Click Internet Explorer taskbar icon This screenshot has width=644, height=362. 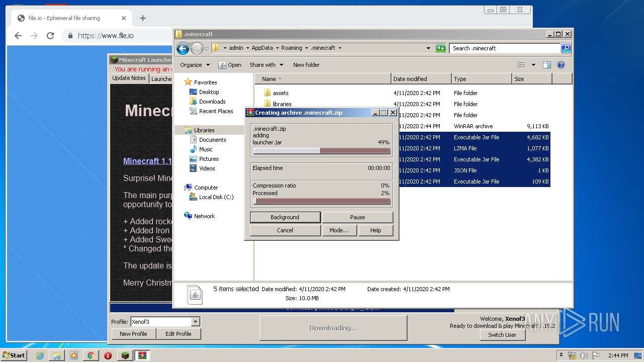click(40, 355)
